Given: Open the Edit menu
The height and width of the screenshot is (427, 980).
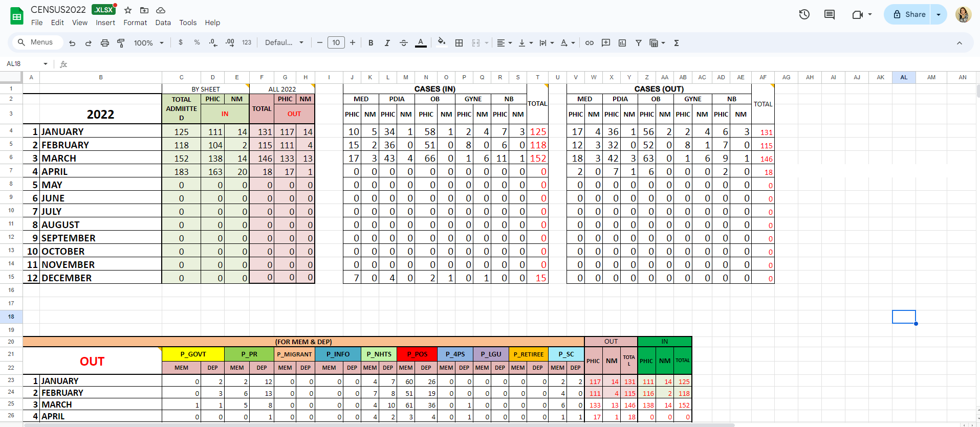Looking at the screenshot, I should tap(57, 23).
